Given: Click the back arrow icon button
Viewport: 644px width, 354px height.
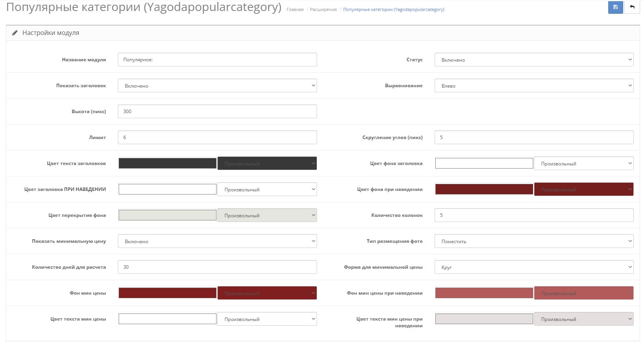Looking at the screenshot, I should coord(632,7).
